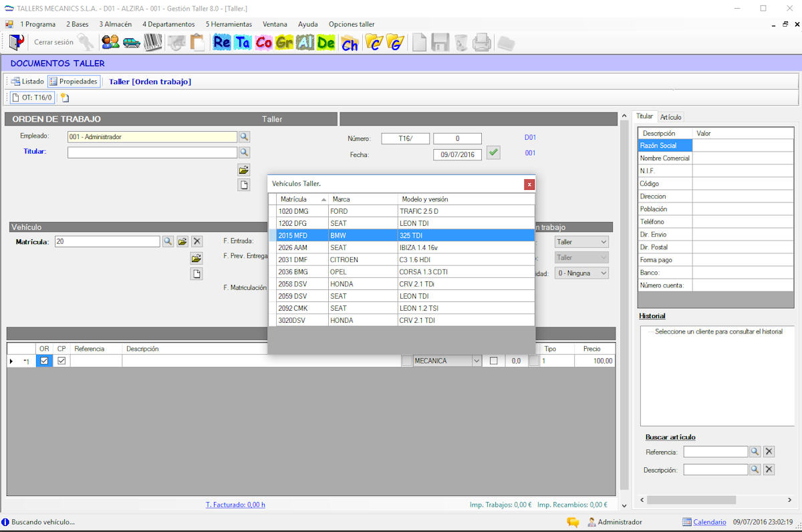Click the recycle bin delete toolbar icon
The height and width of the screenshot is (532, 802).
coord(461,42)
